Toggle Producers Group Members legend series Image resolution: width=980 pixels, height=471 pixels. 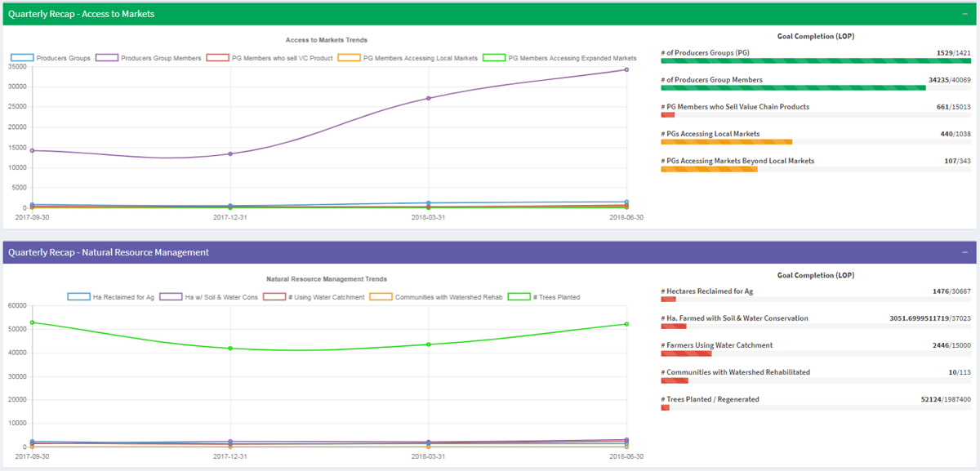click(148, 59)
